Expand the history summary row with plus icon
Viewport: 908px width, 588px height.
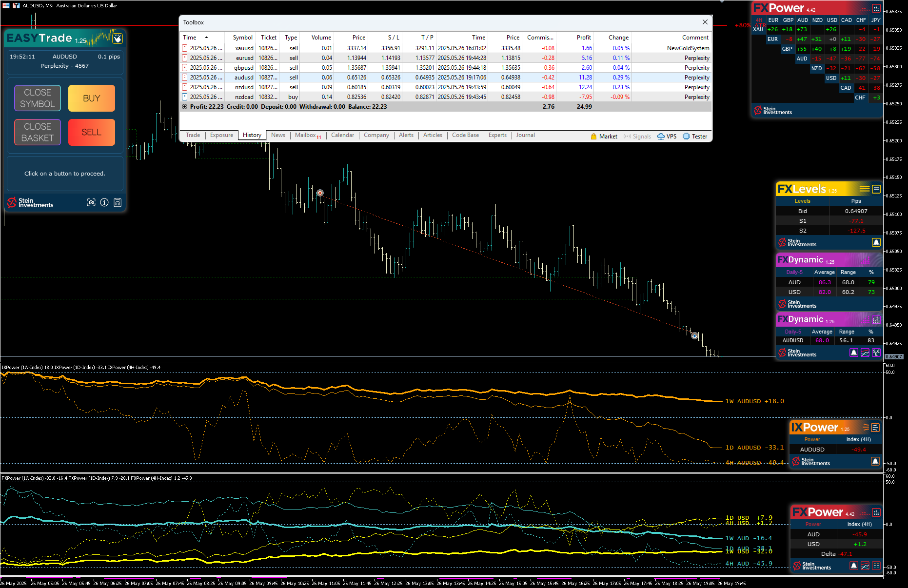click(x=184, y=107)
